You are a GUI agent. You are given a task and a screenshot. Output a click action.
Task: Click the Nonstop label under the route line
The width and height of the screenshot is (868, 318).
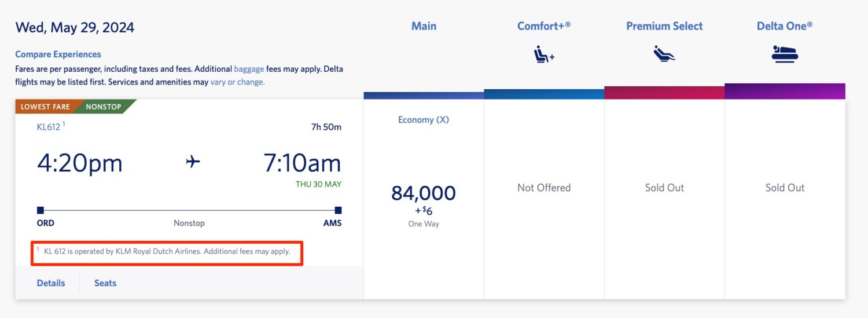point(189,223)
